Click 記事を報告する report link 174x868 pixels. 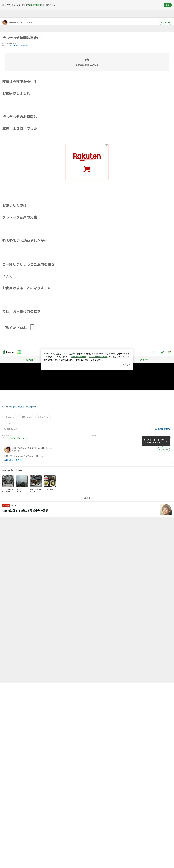tap(163, 429)
